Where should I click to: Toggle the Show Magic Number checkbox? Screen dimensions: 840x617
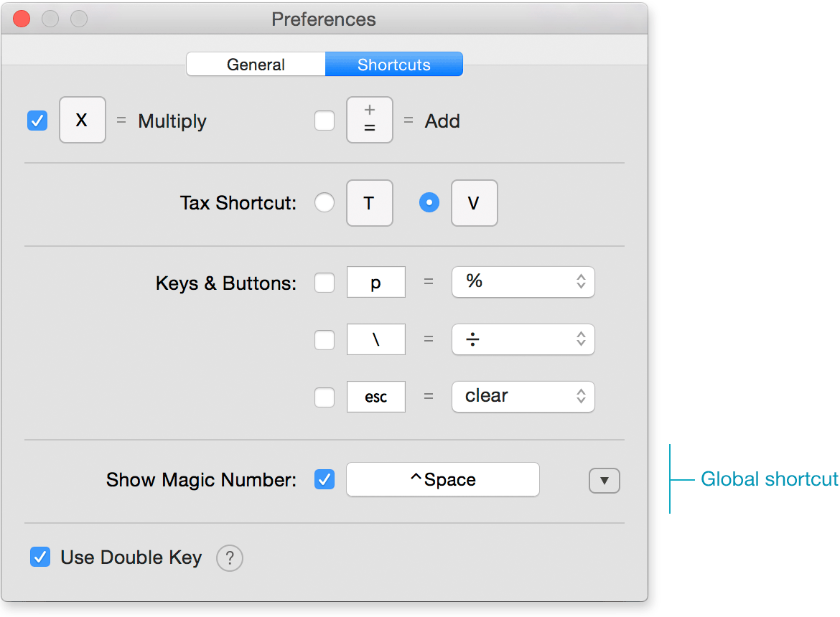pyautogui.click(x=325, y=479)
